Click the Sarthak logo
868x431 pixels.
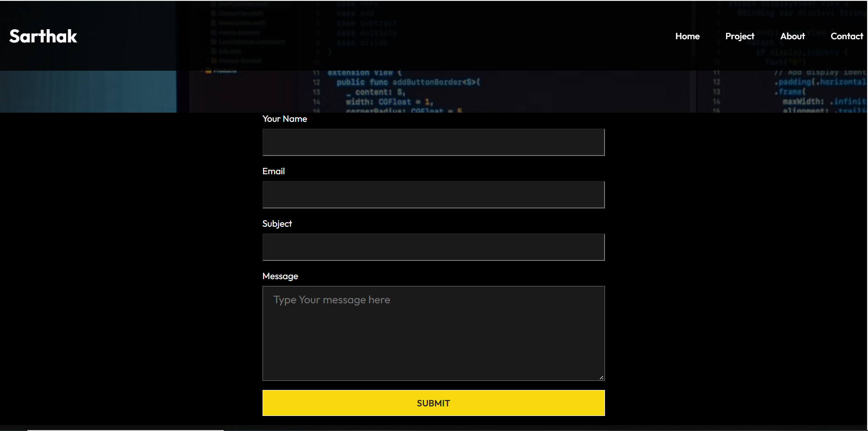(42, 36)
